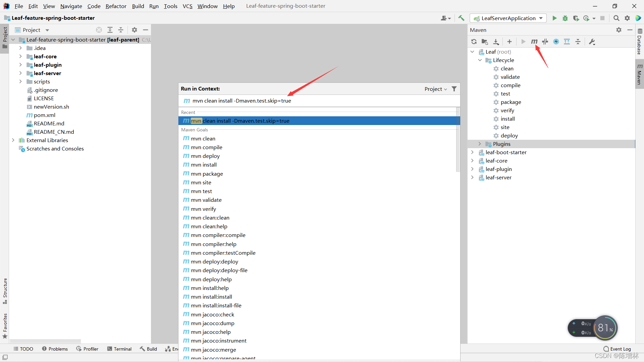Click Add Maven Projects plus icon
Viewport: 644px width, 362px height.
tap(509, 42)
